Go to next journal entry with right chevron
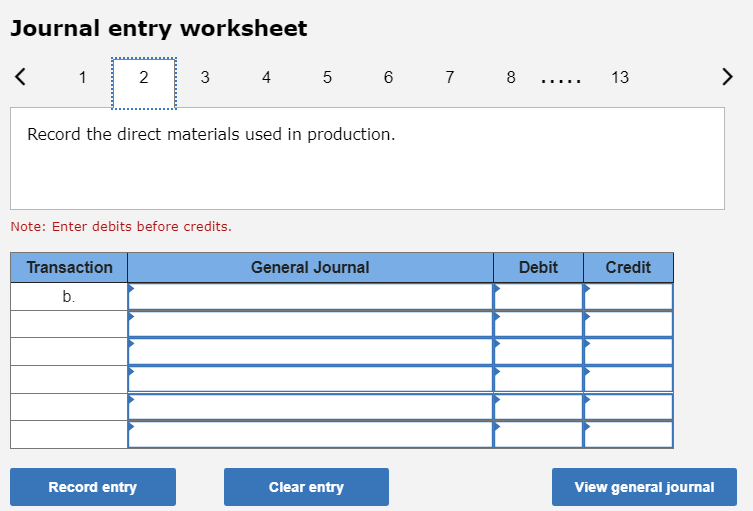The width and height of the screenshot is (753, 511). point(728,77)
